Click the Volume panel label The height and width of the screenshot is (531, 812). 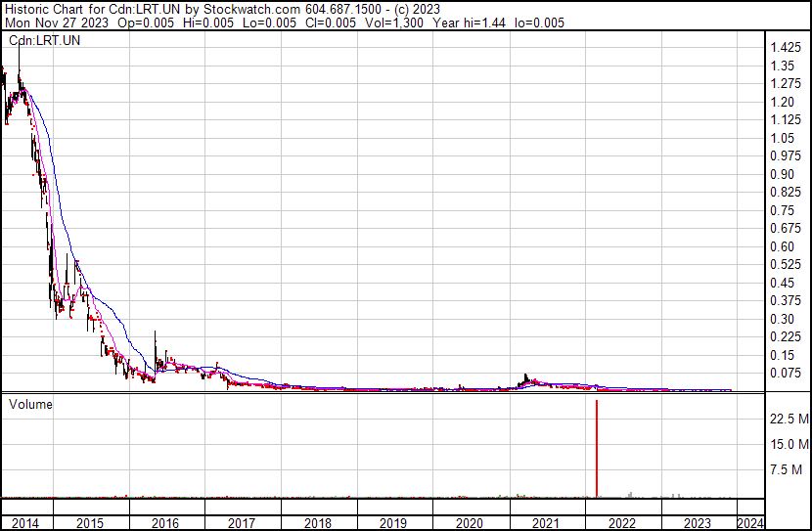[x=30, y=404]
